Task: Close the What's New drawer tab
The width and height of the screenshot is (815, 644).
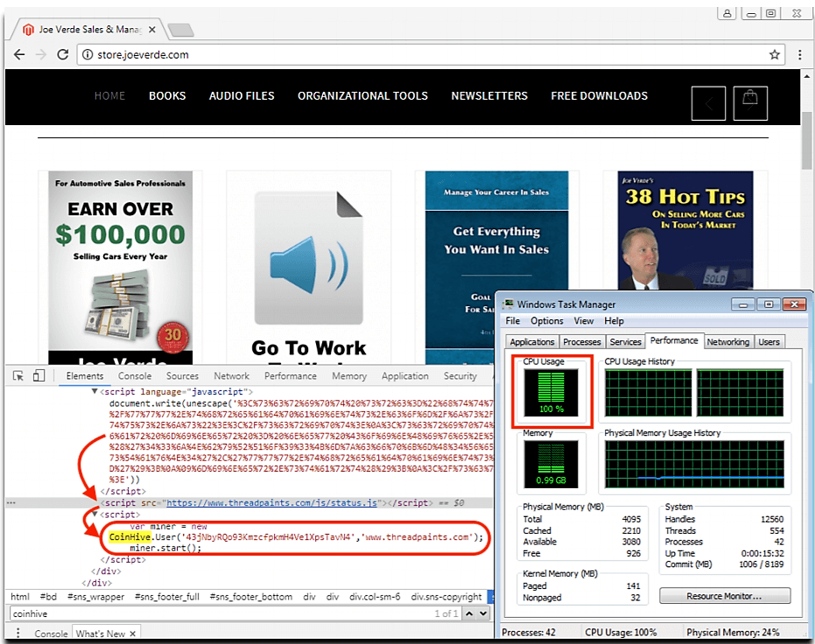Action: [x=132, y=633]
